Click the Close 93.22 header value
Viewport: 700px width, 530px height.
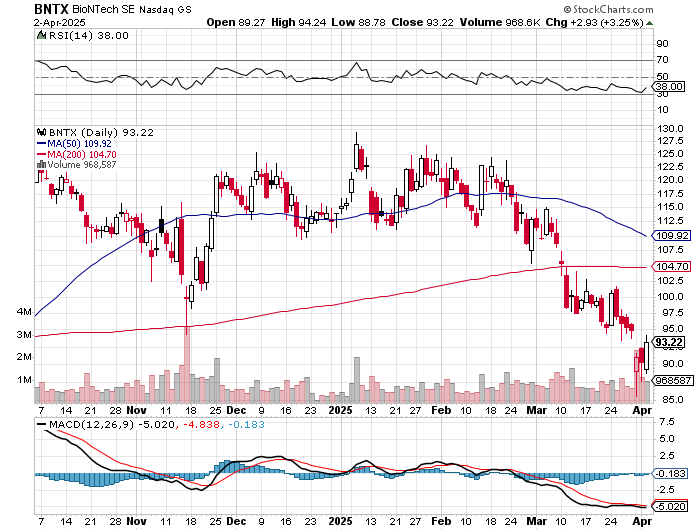[x=422, y=22]
